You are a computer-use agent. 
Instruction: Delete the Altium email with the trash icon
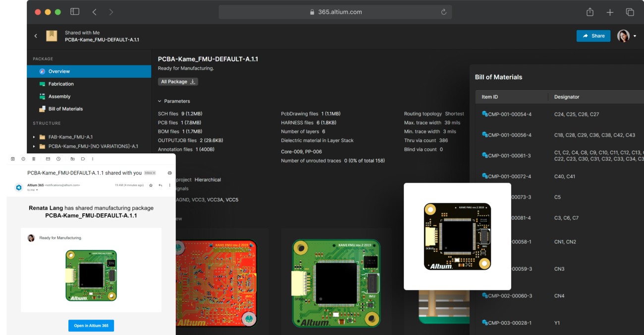pos(33,159)
